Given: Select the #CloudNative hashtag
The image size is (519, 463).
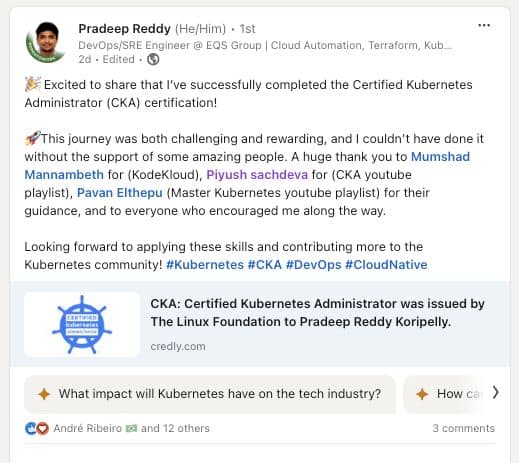Looking at the screenshot, I should (x=386, y=265).
